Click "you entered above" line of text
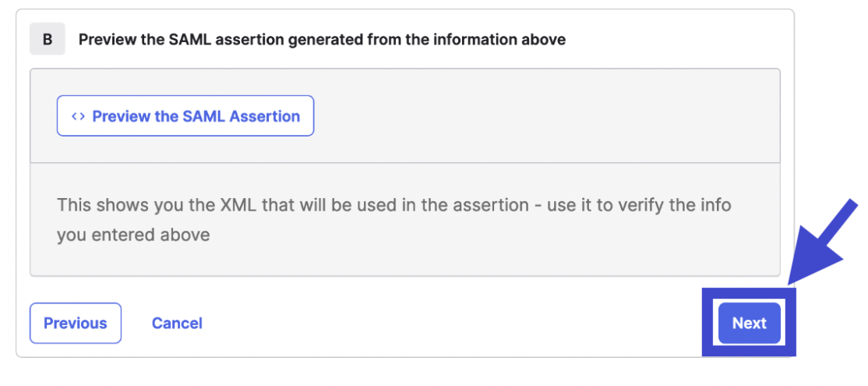Image resolution: width=868 pixels, height=386 pixels. point(133,234)
